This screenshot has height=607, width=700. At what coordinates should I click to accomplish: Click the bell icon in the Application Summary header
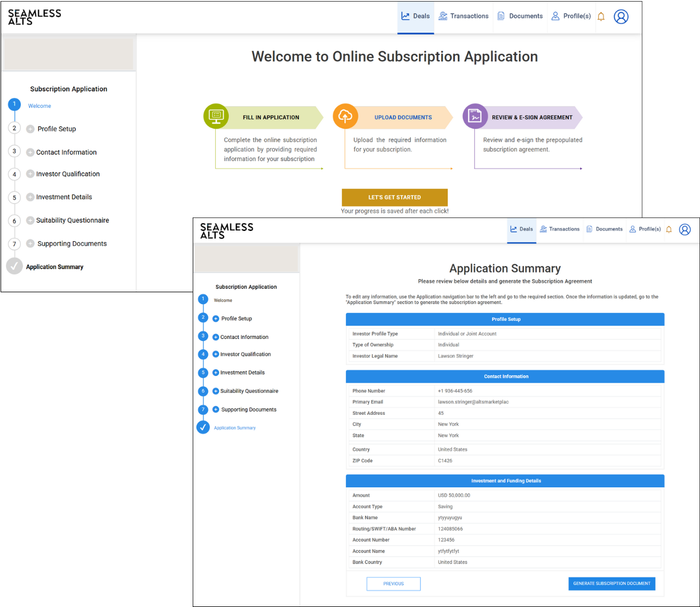tap(669, 229)
